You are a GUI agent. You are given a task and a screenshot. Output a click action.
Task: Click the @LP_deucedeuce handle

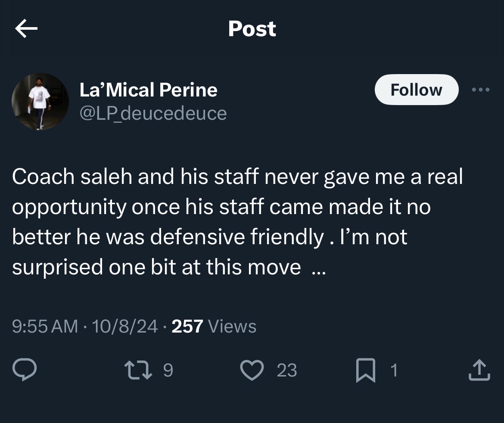(x=153, y=113)
